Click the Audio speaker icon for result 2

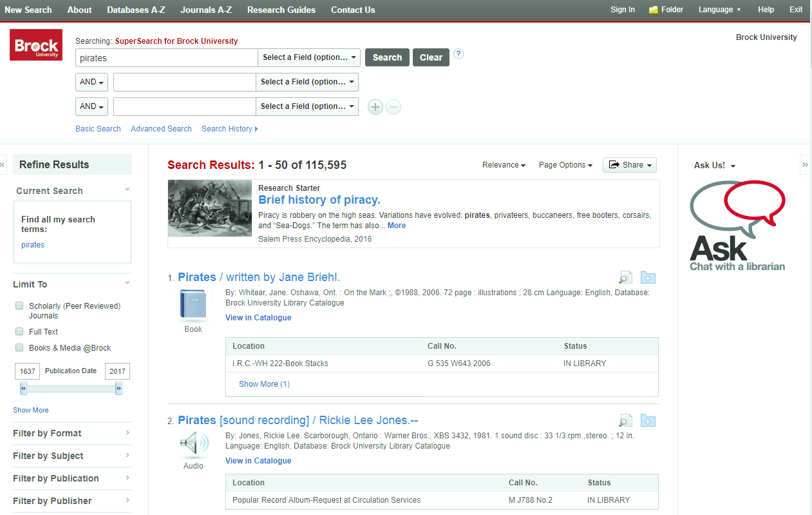click(194, 444)
